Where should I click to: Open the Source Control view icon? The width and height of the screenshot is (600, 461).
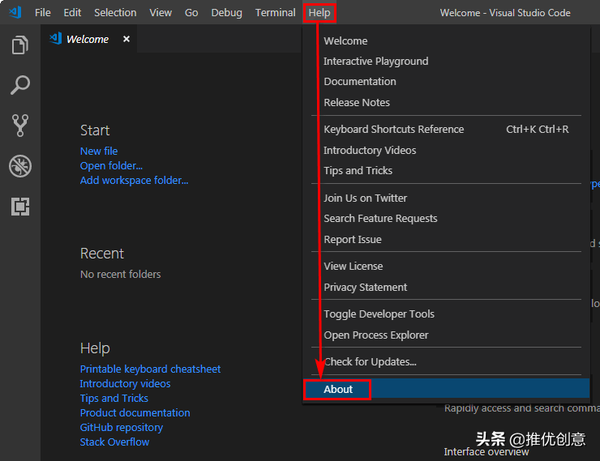point(20,125)
